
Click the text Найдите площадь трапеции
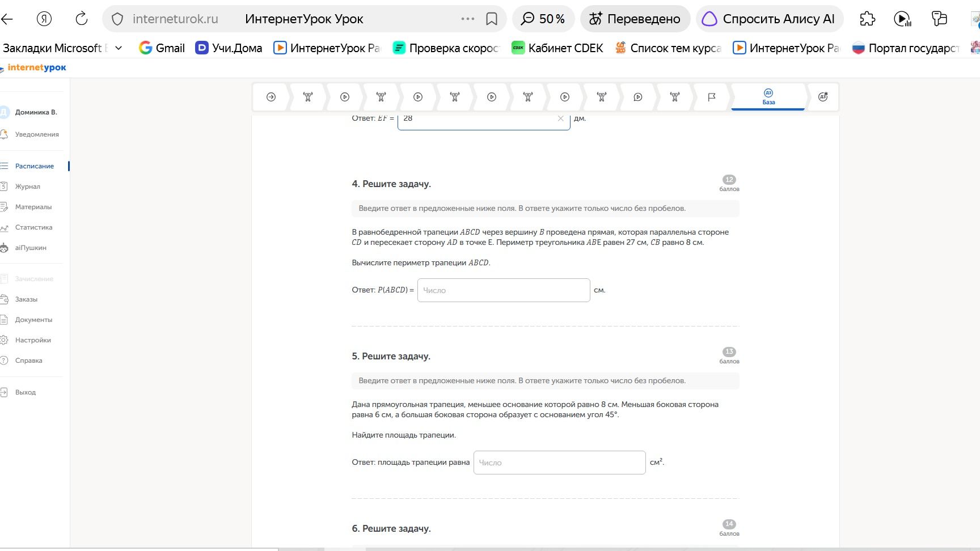(x=404, y=435)
